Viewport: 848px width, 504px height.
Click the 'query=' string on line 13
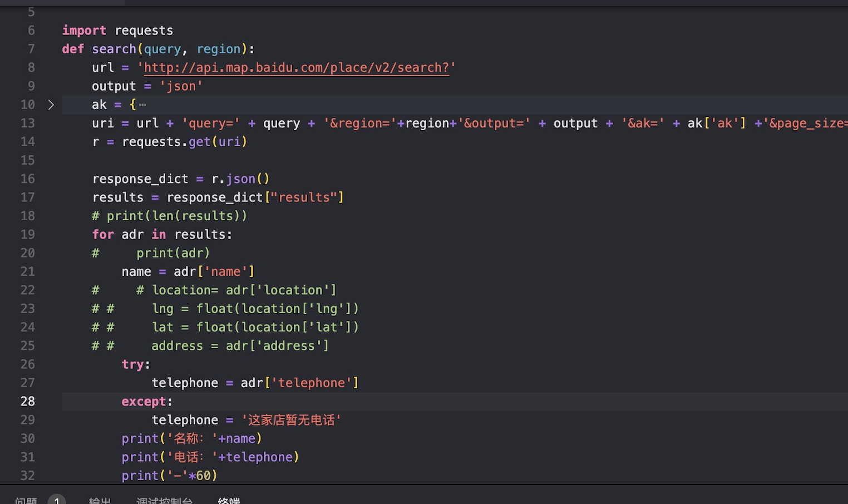(x=211, y=123)
